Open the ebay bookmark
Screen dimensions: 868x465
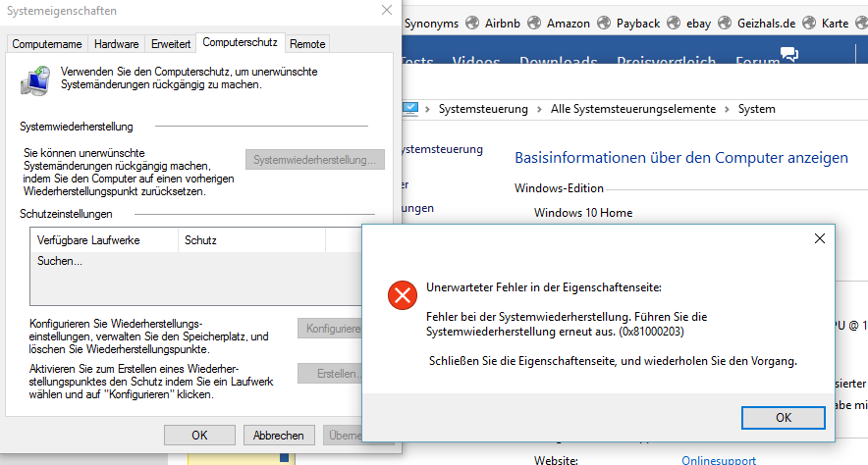[698, 24]
